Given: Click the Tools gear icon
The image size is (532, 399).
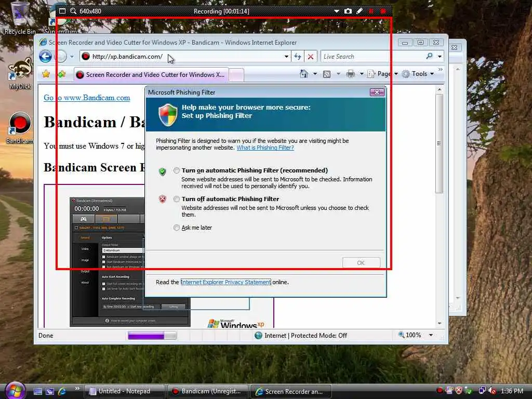Looking at the screenshot, I should coord(406,74).
